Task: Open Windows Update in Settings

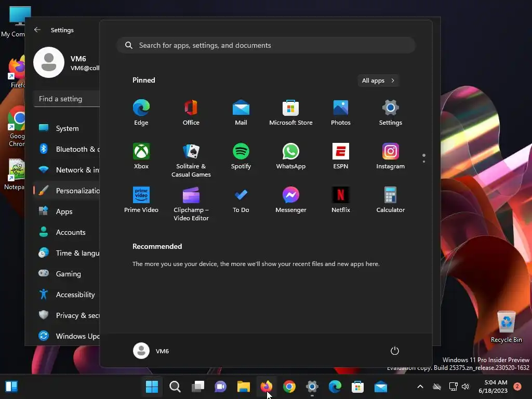Action: [x=67, y=336]
